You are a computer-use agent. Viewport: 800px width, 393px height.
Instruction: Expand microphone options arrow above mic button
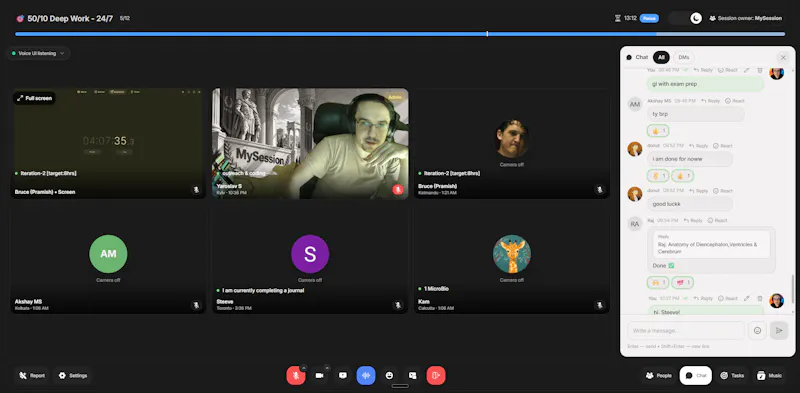tap(304, 367)
